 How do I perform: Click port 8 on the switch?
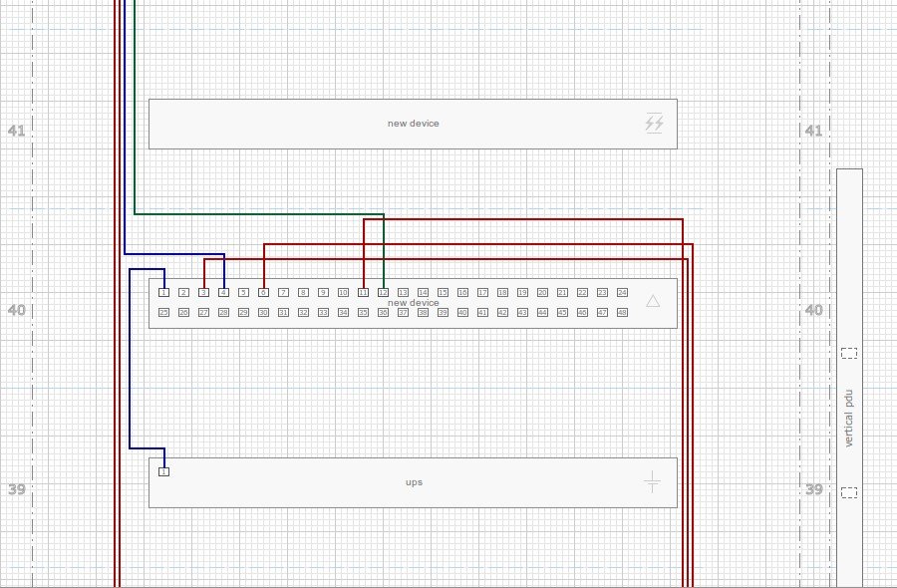point(303,292)
